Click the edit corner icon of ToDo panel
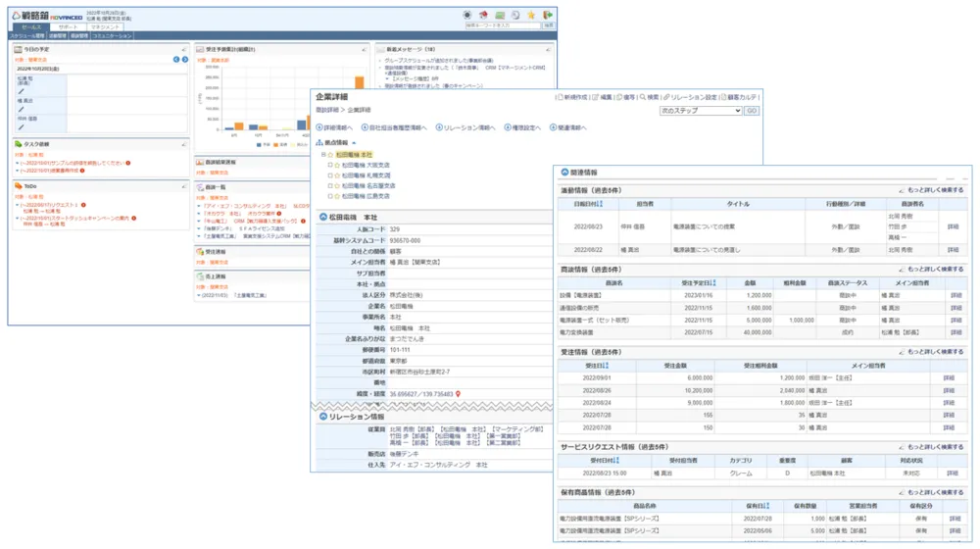The image size is (980, 549). pyautogui.click(x=184, y=186)
